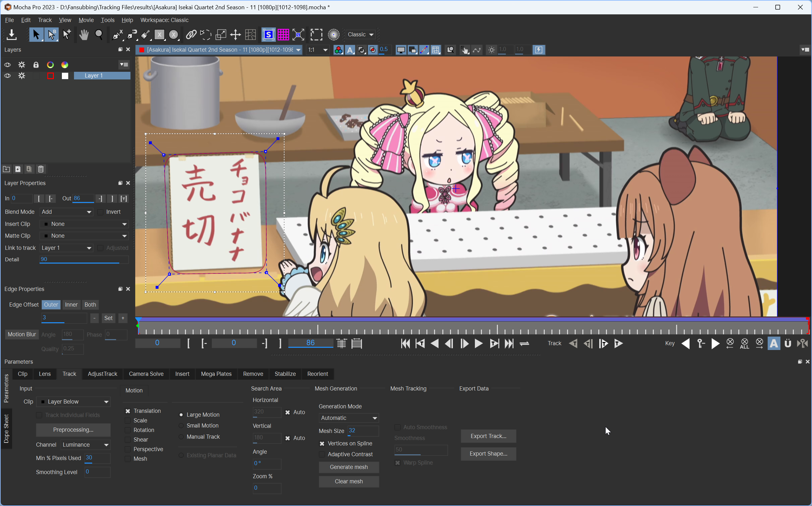Switch to the Remove tab
Image resolution: width=812 pixels, height=506 pixels.
(253, 374)
